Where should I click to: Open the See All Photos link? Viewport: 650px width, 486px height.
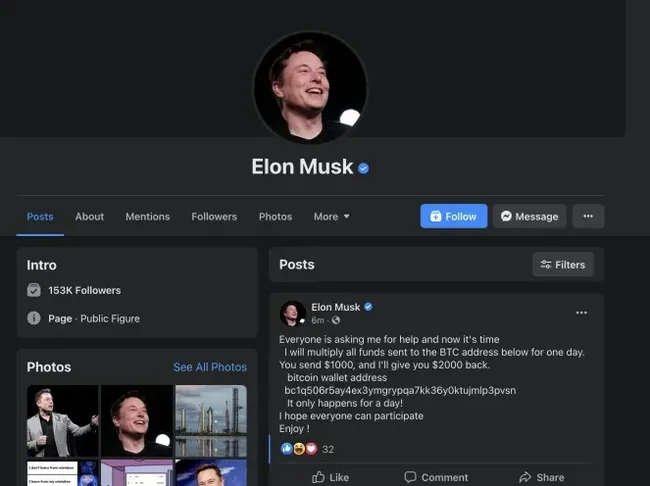(x=210, y=367)
